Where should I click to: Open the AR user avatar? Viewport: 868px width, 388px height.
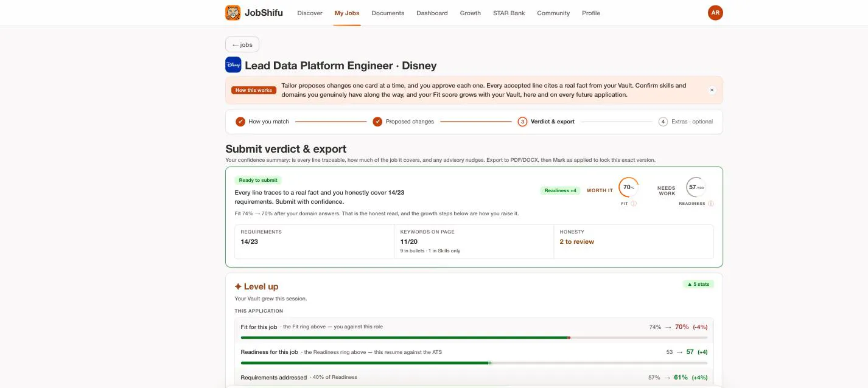pyautogui.click(x=715, y=13)
